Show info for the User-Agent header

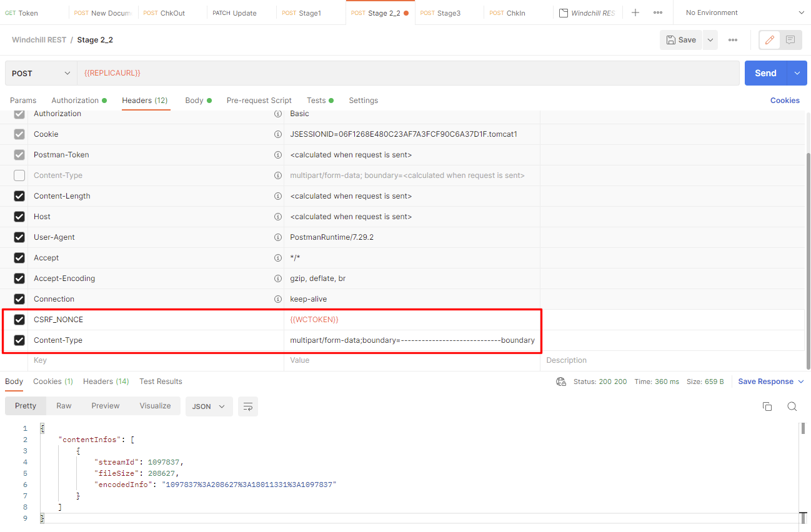[x=277, y=237]
